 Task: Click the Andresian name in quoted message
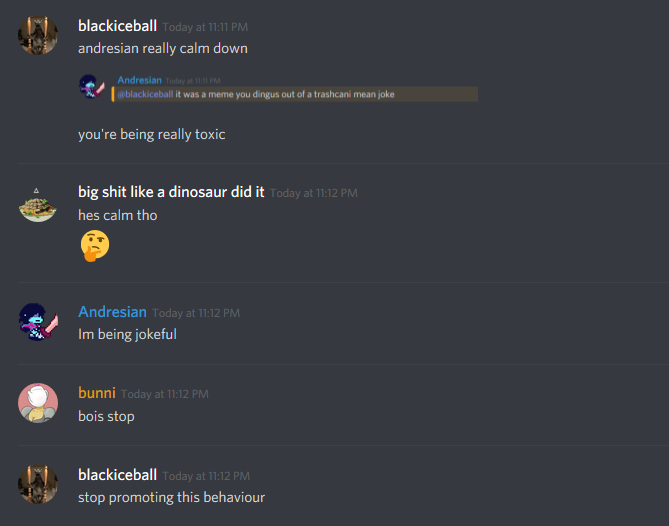click(140, 80)
